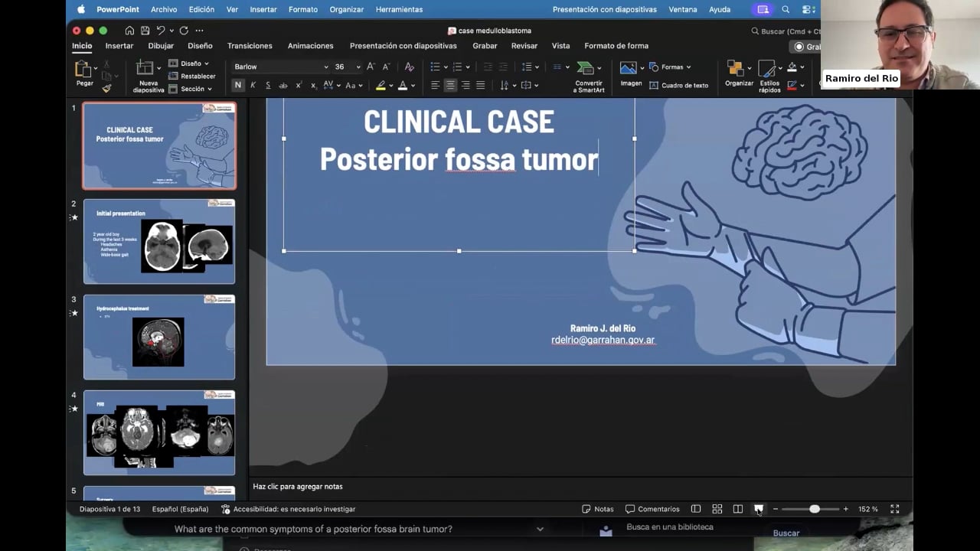Start slideshow from status bar icon
980x551 pixels.
[x=759, y=509]
